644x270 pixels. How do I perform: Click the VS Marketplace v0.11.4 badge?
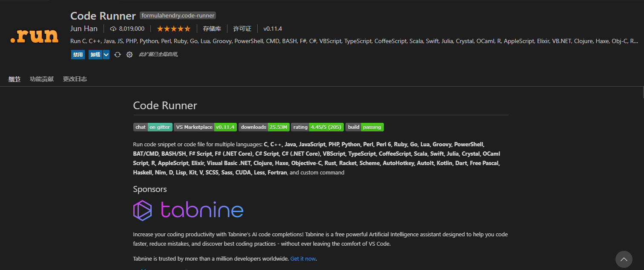coord(205,127)
